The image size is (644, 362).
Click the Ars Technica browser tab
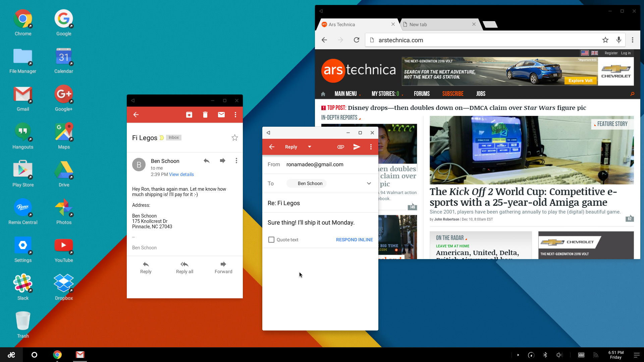[x=354, y=24]
